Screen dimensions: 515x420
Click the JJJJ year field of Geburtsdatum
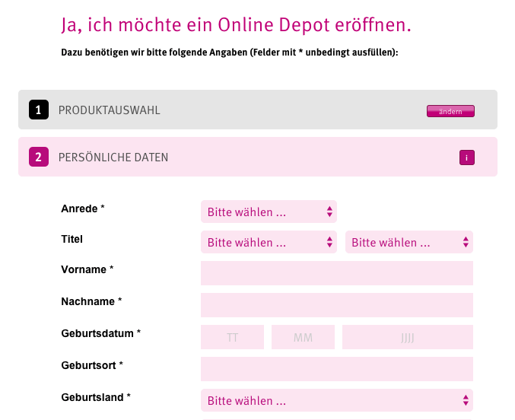click(408, 337)
